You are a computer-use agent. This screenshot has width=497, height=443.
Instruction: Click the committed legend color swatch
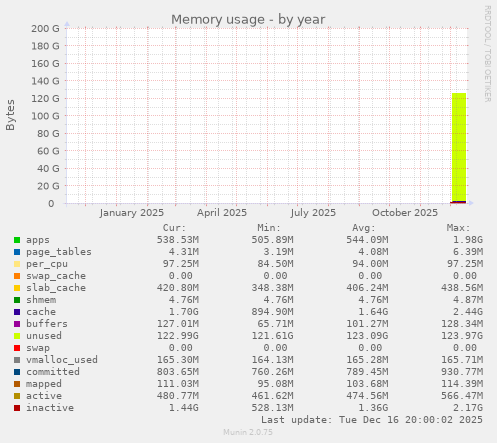pos(17,372)
